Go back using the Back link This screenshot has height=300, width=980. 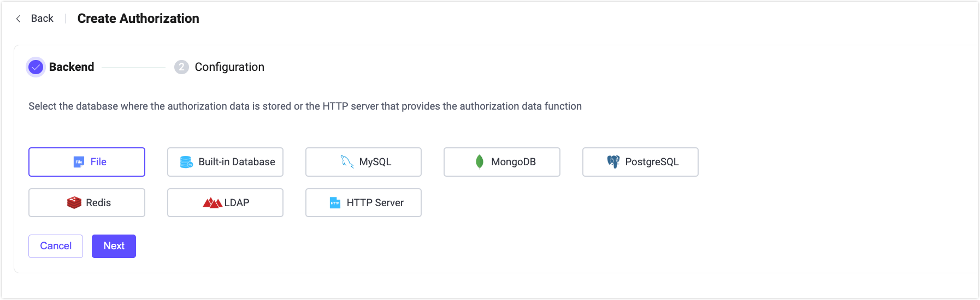click(x=42, y=19)
